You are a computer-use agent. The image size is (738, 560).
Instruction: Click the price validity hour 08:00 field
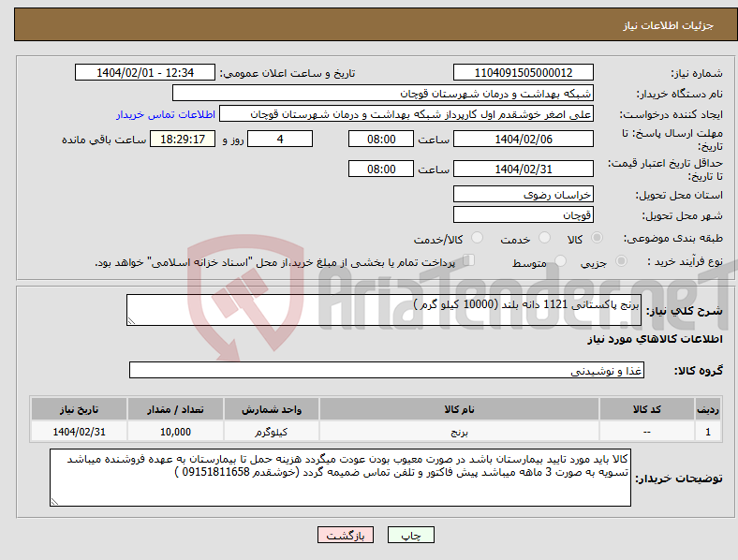[x=381, y=169]
